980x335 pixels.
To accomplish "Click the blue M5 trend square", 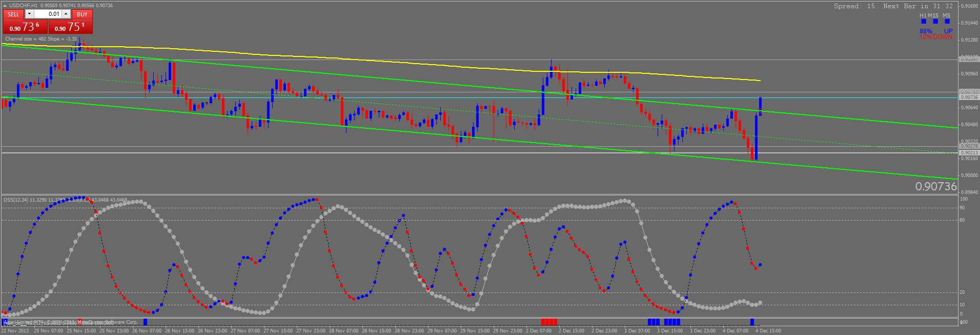I will (x=947, y=22).
